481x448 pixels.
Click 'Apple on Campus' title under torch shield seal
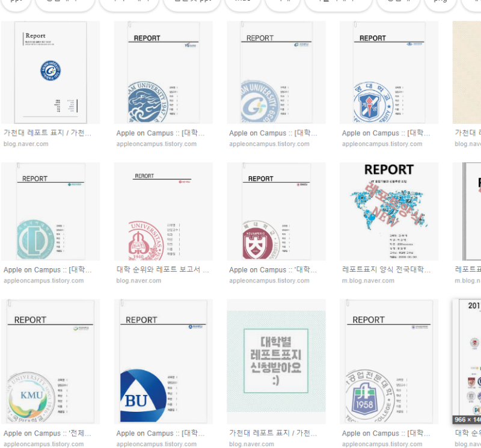(x=386, y=133)
